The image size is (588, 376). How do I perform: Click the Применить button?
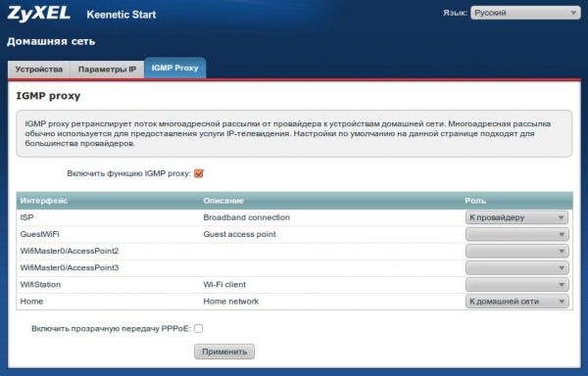click(224, 352)
